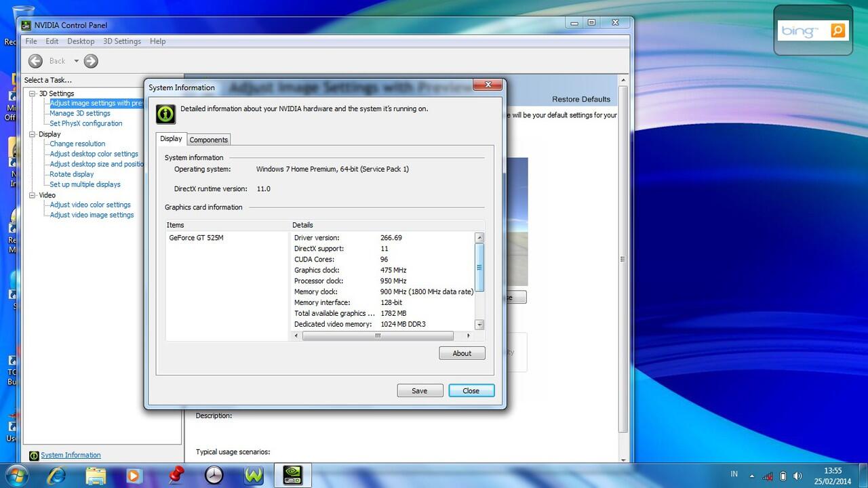Switch to the Components tab
868x488 pixels.
208,140
